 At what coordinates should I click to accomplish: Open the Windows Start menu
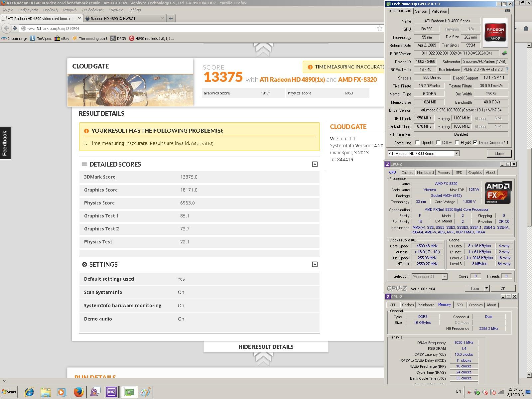[x=9, y=392]
